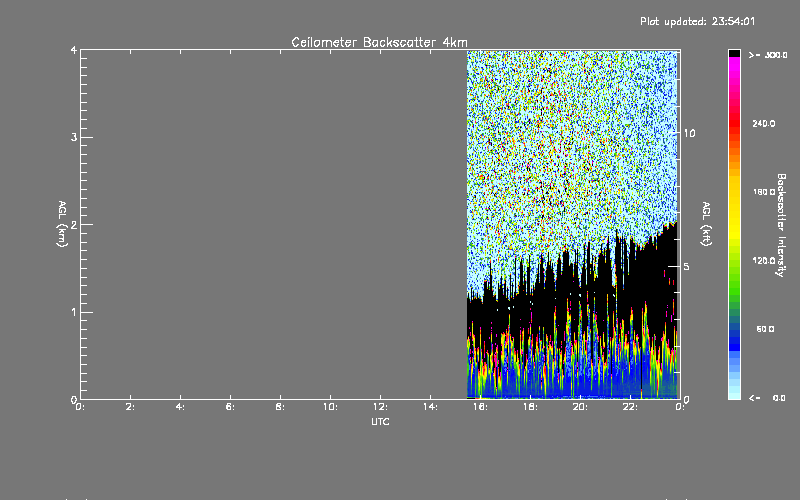Select the '<= 0.0' colorbar value

pyautogui.click(x=768, y=398)
